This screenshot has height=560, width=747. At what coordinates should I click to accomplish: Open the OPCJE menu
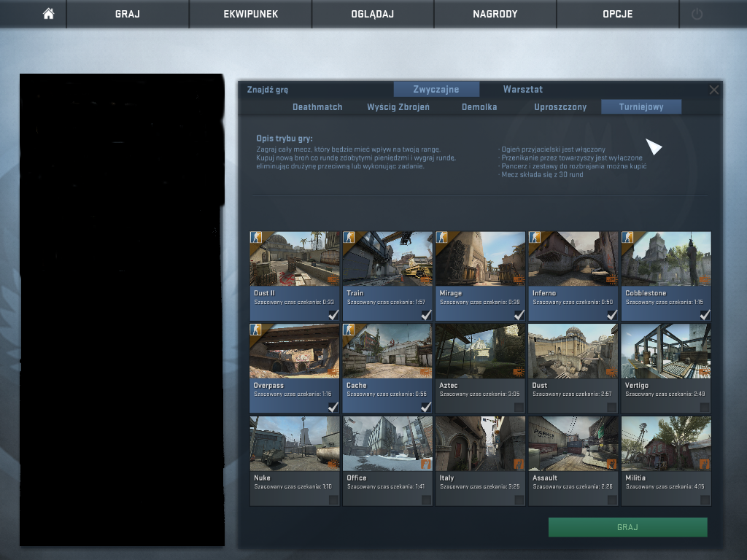pyautogui.click(x=617, y=14)
